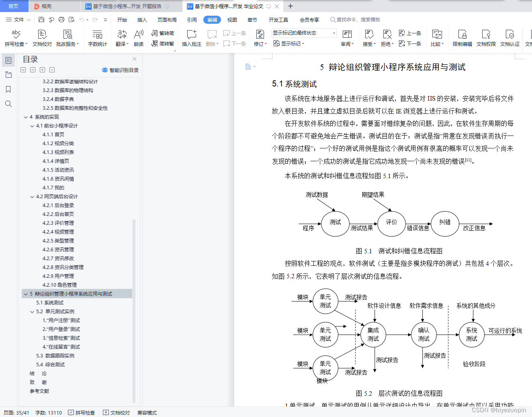Open the review pane option (审阅)
This screenshot has width=532, height=417.
coord(347,38)
